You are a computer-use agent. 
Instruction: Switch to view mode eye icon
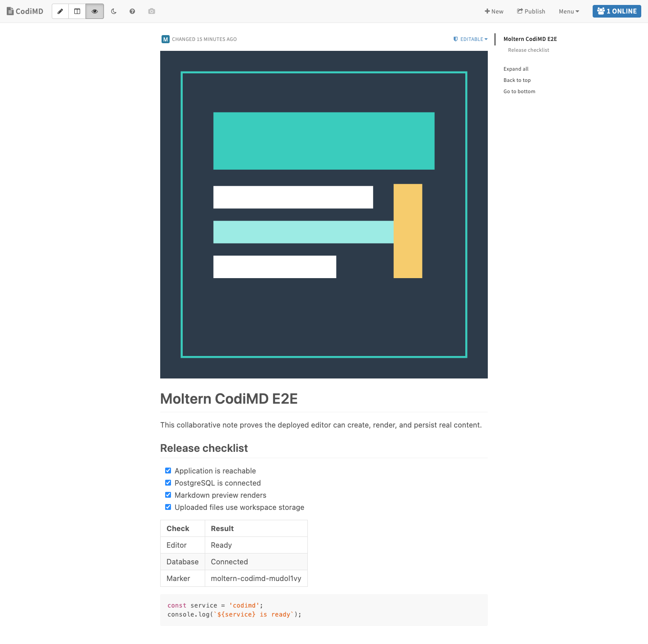pos(94,11)
